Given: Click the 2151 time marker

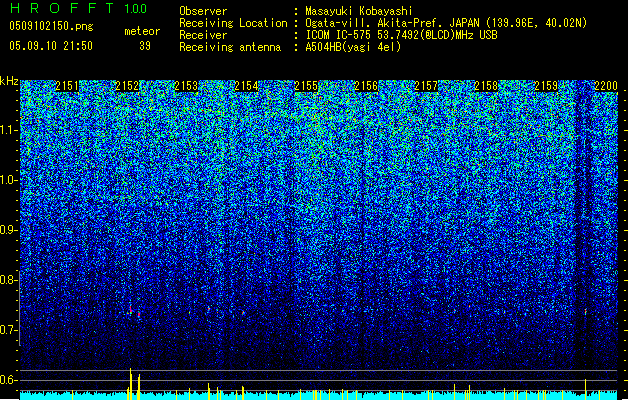Looking at the screenshot, I should pyautogui.click(x=67, y=86).
